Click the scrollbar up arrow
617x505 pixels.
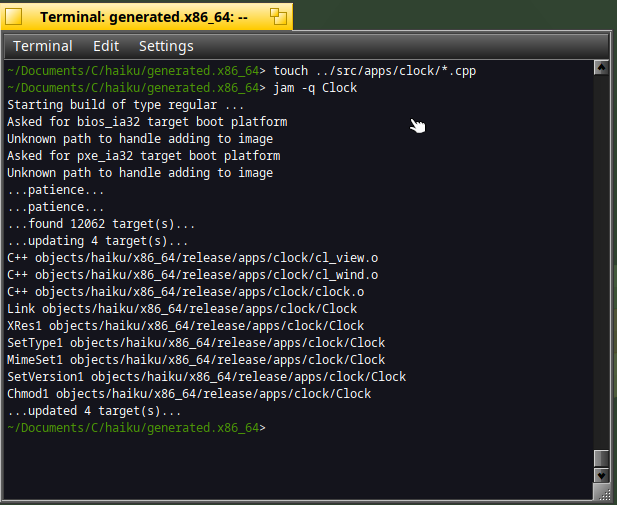coord(601,68)
